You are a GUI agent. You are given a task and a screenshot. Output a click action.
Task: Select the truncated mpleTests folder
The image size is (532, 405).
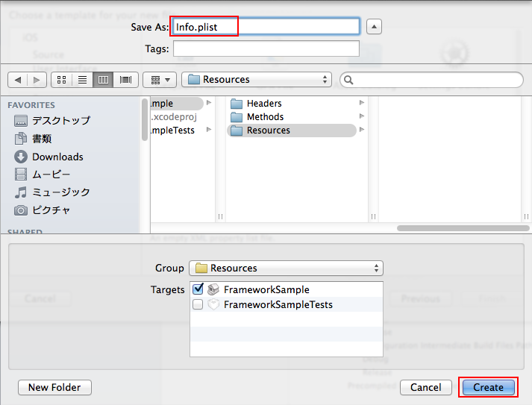172,131
